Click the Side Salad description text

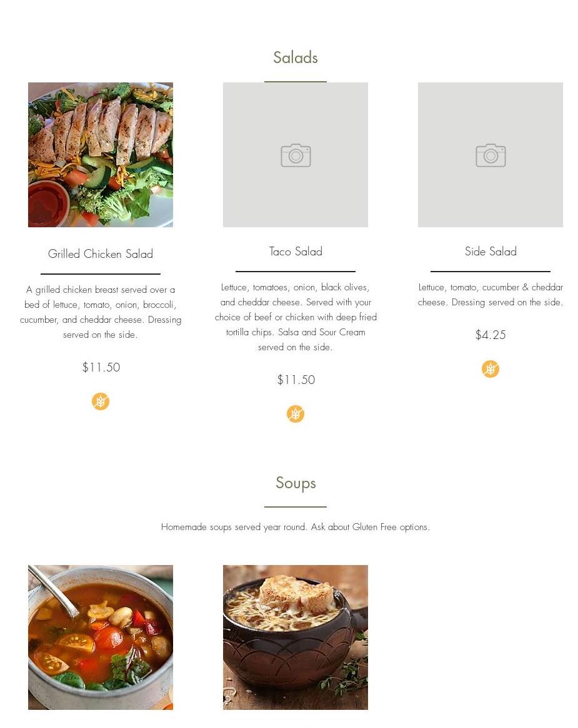(490, 295)
